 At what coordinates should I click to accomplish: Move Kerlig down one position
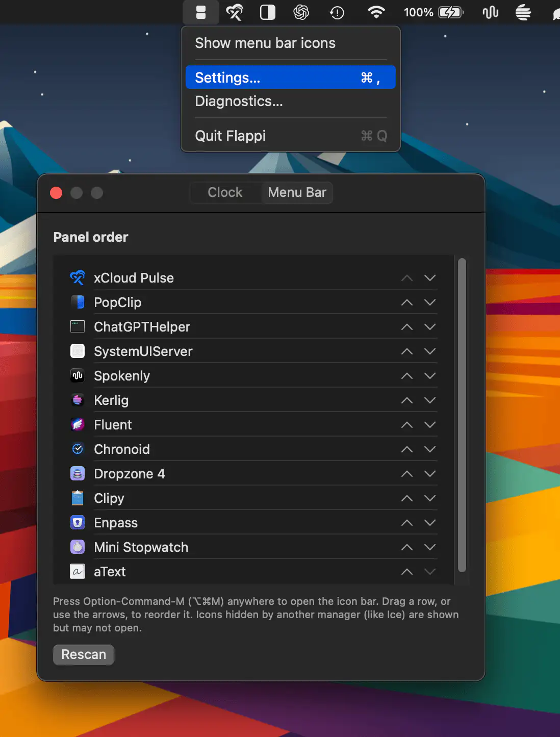430,400
